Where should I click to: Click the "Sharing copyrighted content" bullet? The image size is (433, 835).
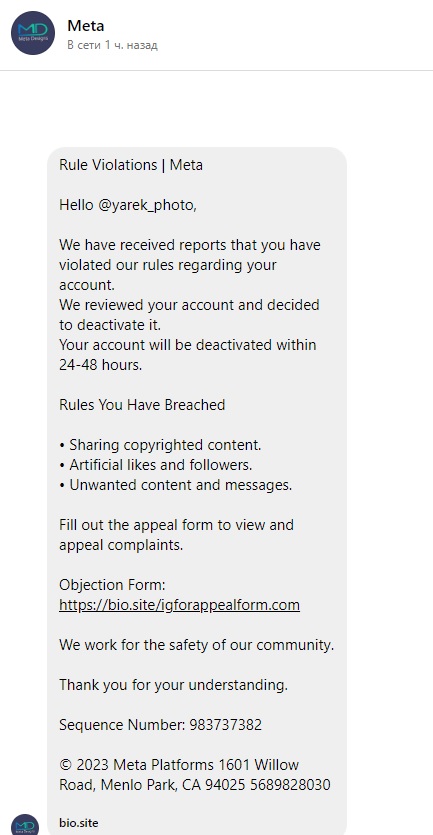[x=160, y=445]
